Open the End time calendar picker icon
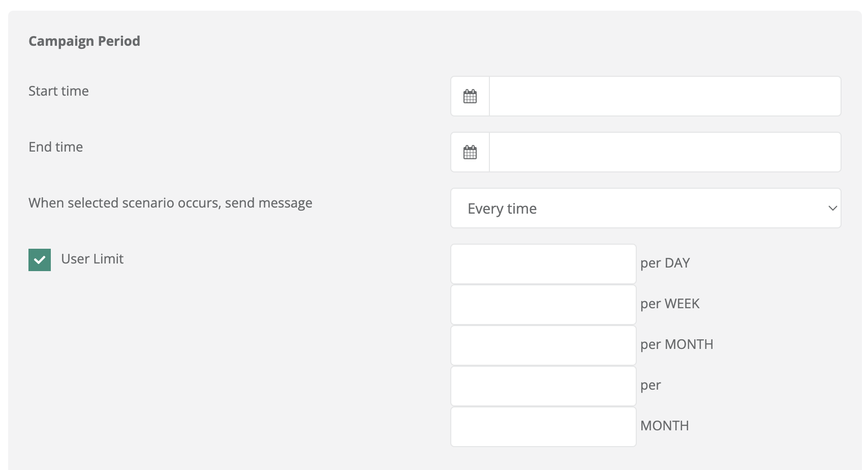This screenshot has width=868, height=470. tap(470, 152)
